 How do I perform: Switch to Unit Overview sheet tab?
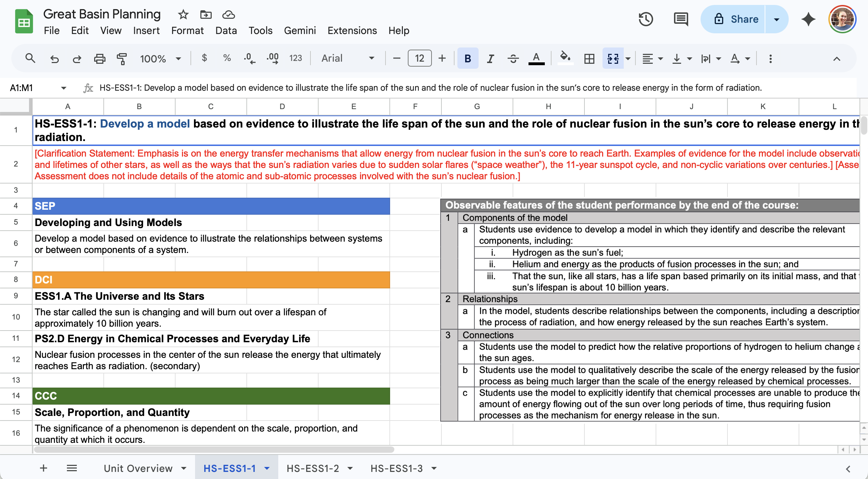tap(138, 468)
